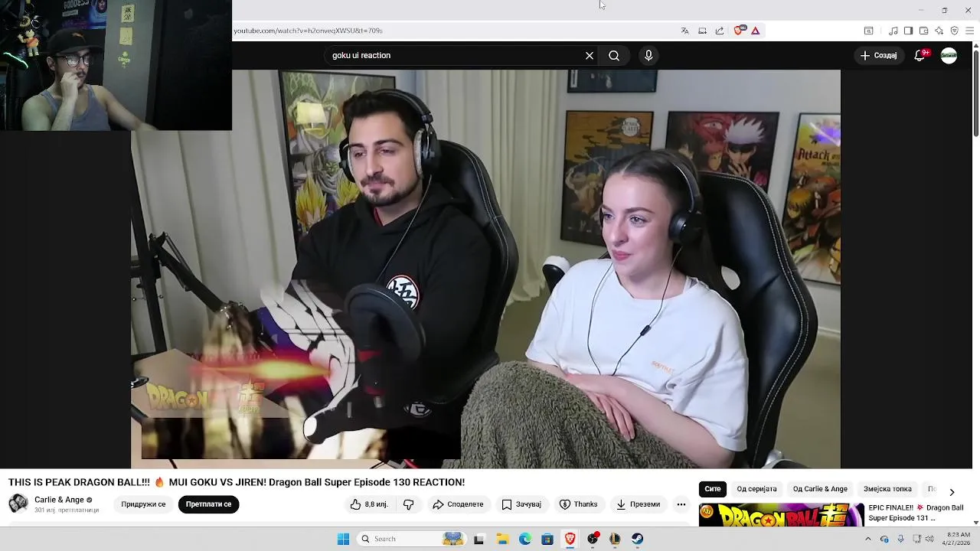Screen dimensions: 980x551
Task: Advance filter chips with right arrow
Action: (x=952, y=492)
